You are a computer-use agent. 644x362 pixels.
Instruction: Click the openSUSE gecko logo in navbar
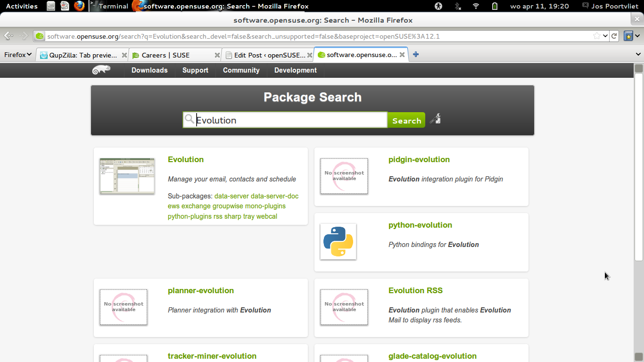pyautogui.click(x=101, y=70)
